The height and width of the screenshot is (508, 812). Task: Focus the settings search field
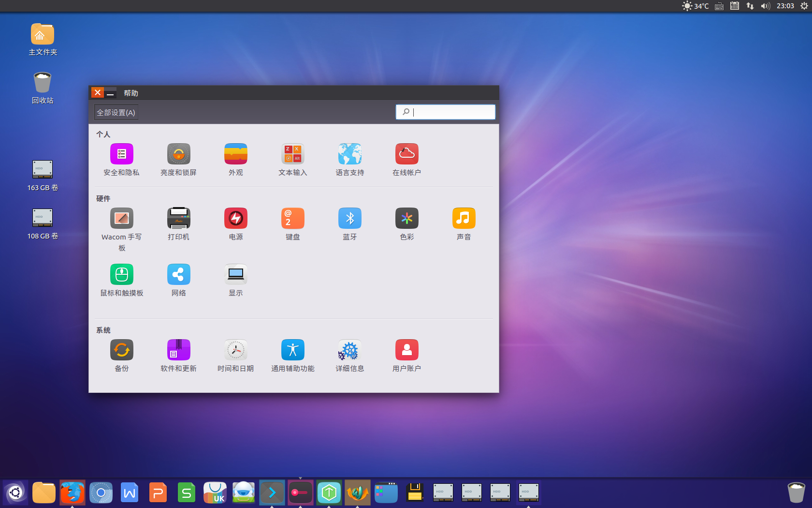(445, 112)
